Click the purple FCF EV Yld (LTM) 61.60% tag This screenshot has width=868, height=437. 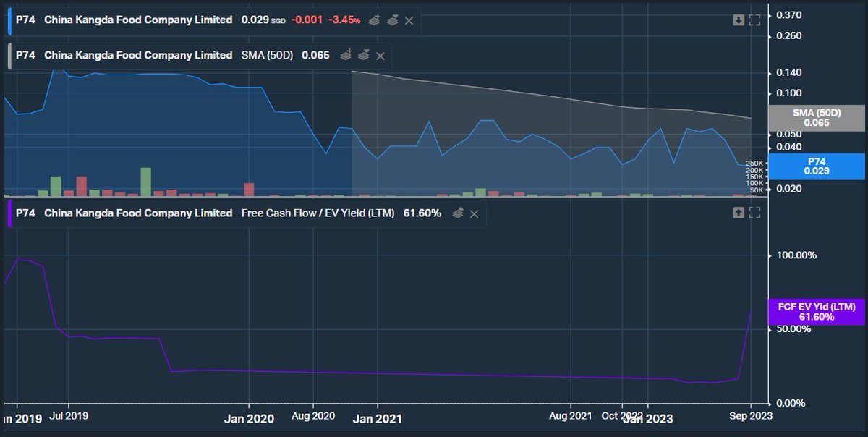(816, 312)
